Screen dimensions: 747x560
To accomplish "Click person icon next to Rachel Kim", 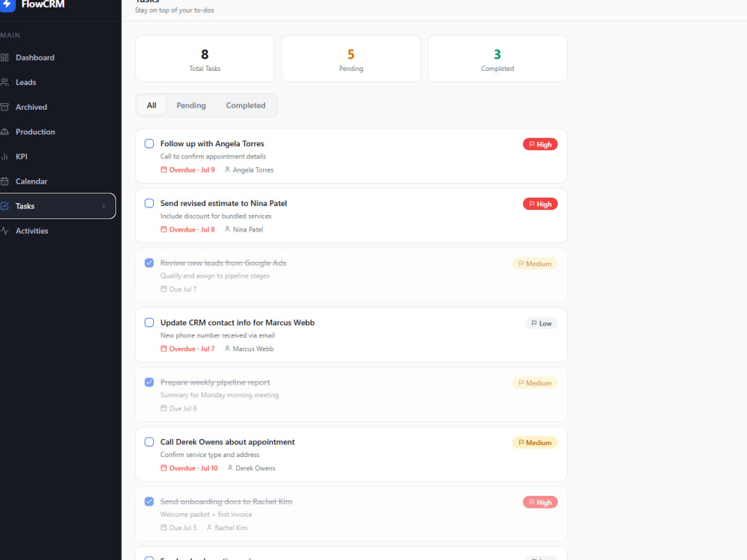I will tap(209, 527).
